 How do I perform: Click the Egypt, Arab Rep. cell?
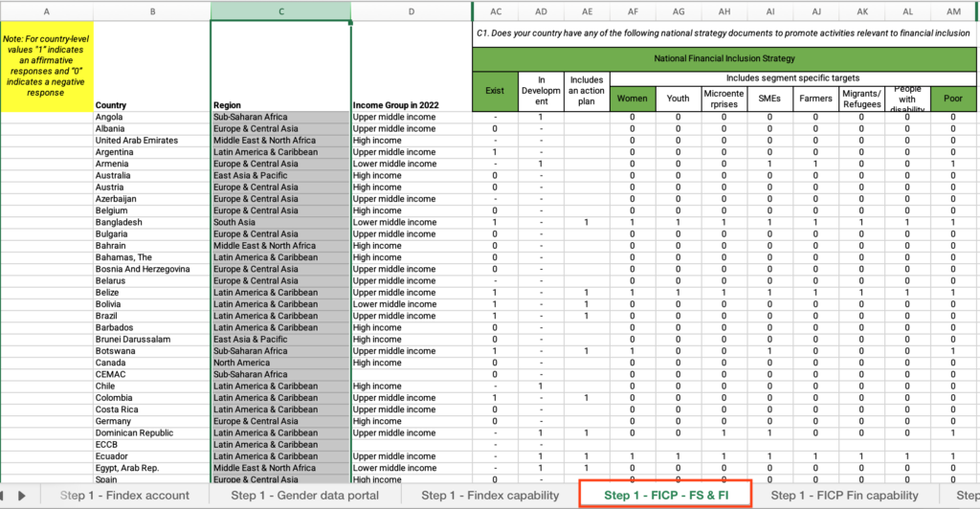click(152, 468)
